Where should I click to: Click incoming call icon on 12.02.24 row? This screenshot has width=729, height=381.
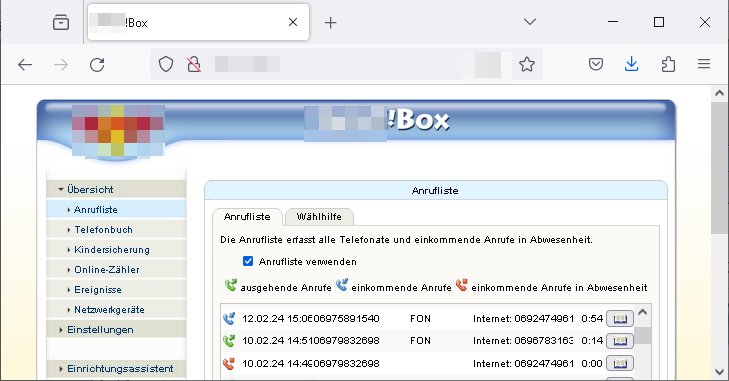pyautogui.click(x=229, y=319)
